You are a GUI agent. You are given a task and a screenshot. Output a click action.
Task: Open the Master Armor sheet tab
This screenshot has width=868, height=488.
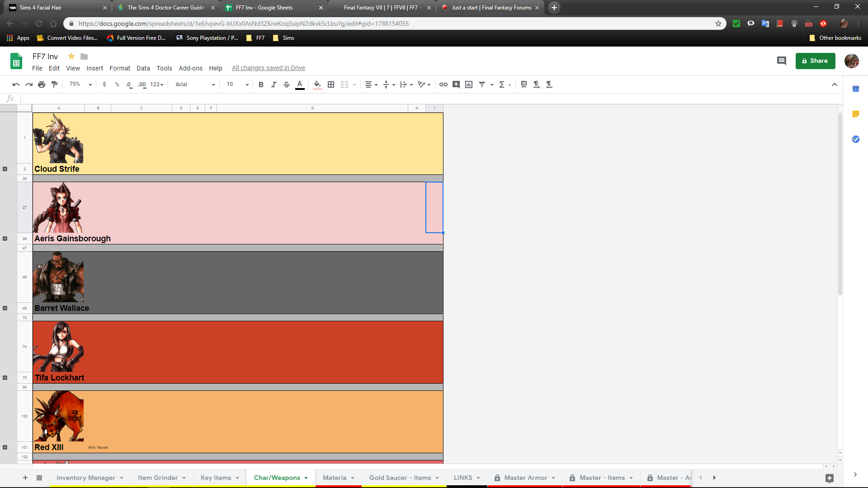click(x=525, y=478)
